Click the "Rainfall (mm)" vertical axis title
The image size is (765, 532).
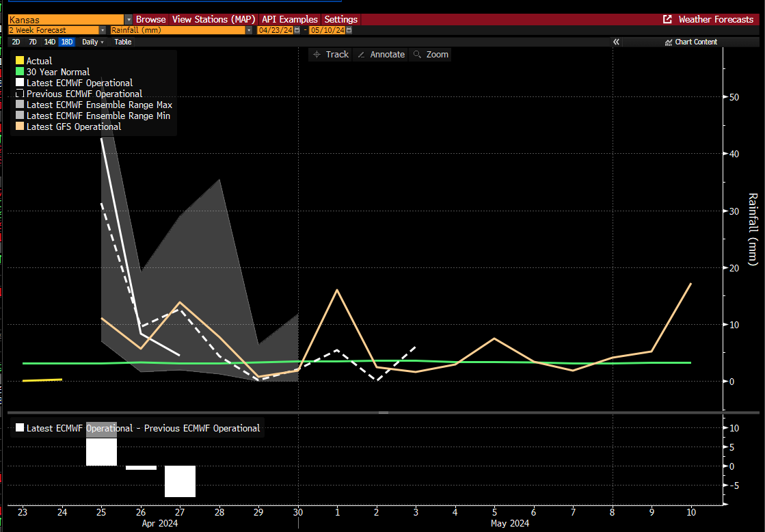[753, 229]
